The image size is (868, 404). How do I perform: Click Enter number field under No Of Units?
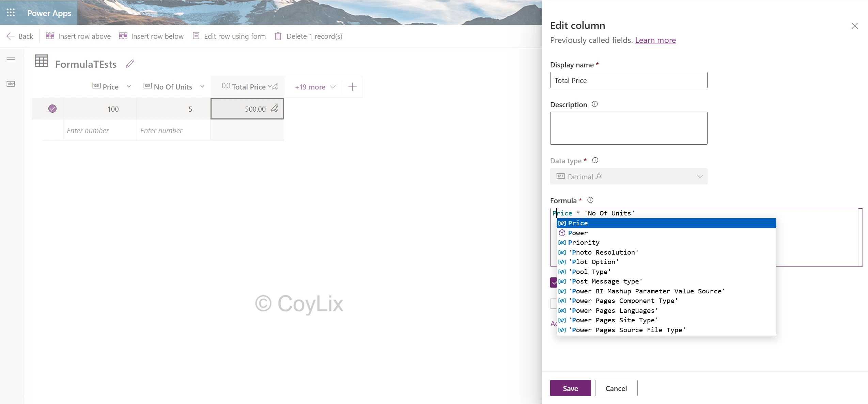(173, 130)
